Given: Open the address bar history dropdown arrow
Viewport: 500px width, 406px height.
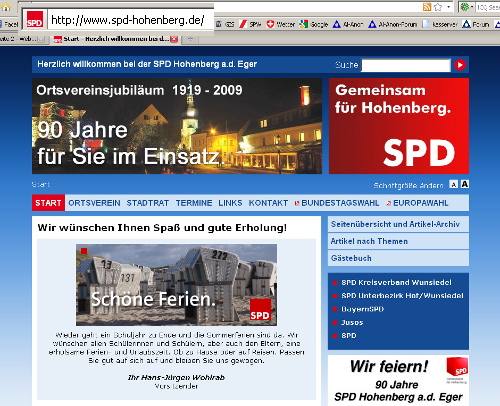Looking at the screenshot, I should coord(449,7).
